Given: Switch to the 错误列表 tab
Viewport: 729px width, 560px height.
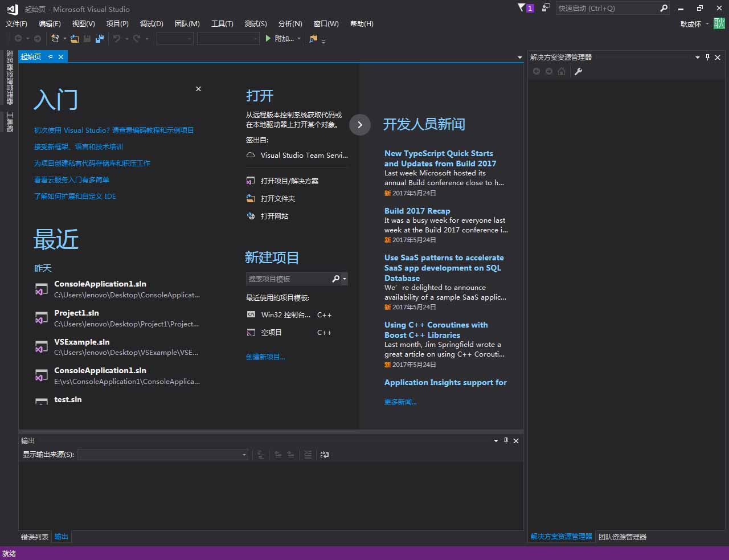Looking at the screenshot, I should pos(35,537).
